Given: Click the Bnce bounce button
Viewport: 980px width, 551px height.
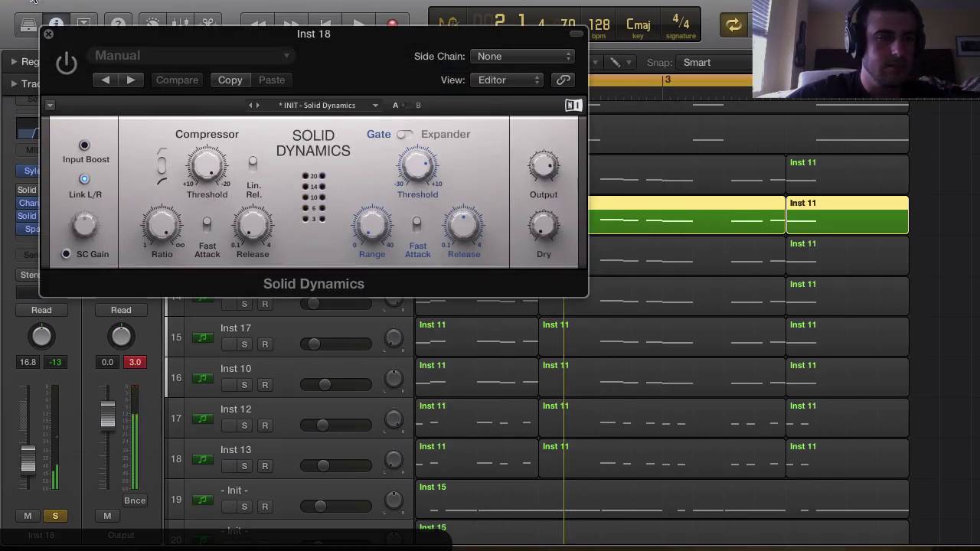Looking at the screenshot, I should pyautogui.click(x=135, y=500).
